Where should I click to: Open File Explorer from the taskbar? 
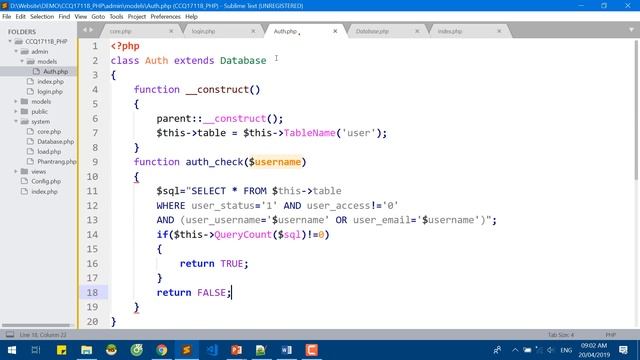pyautogui.click(x=87, y=350)
